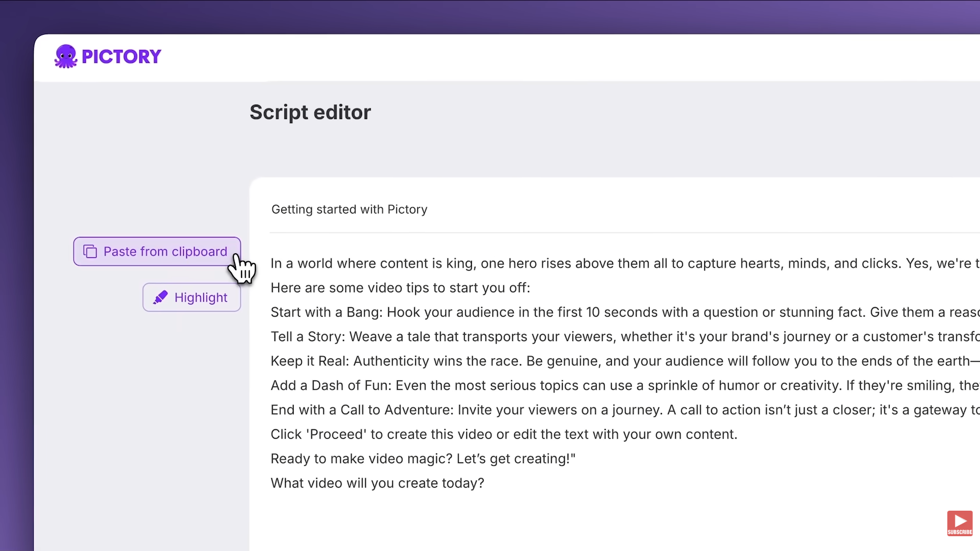Click the 'Proceed' instruction line in script
Viewport: 980px width, 551px height.
(x=504, y=435)
